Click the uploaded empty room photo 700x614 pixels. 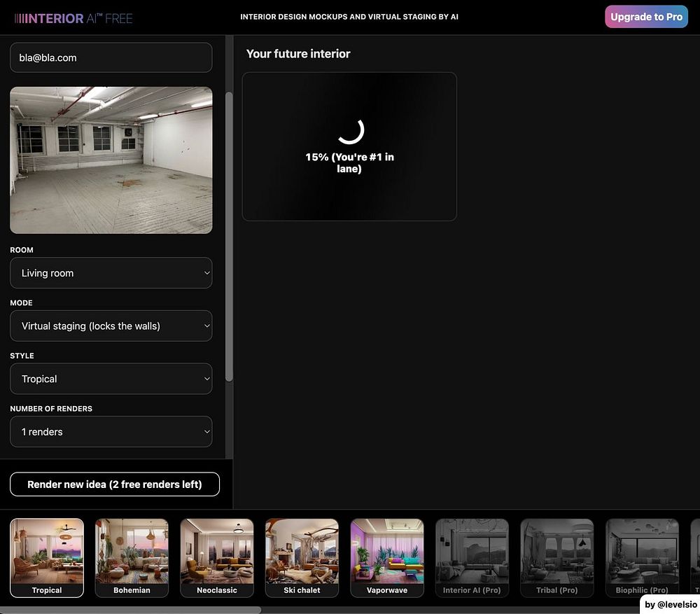tap(111, 160)
